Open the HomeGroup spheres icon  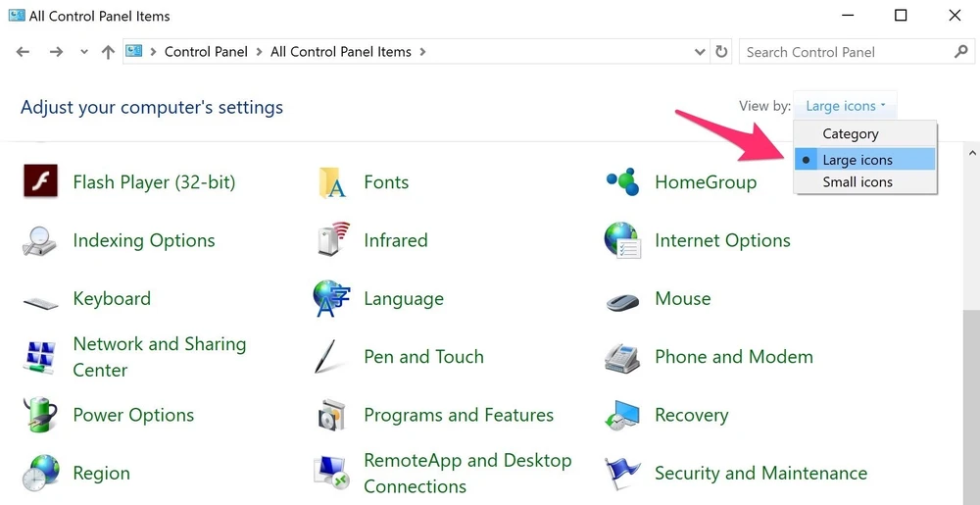click(622, 182)
